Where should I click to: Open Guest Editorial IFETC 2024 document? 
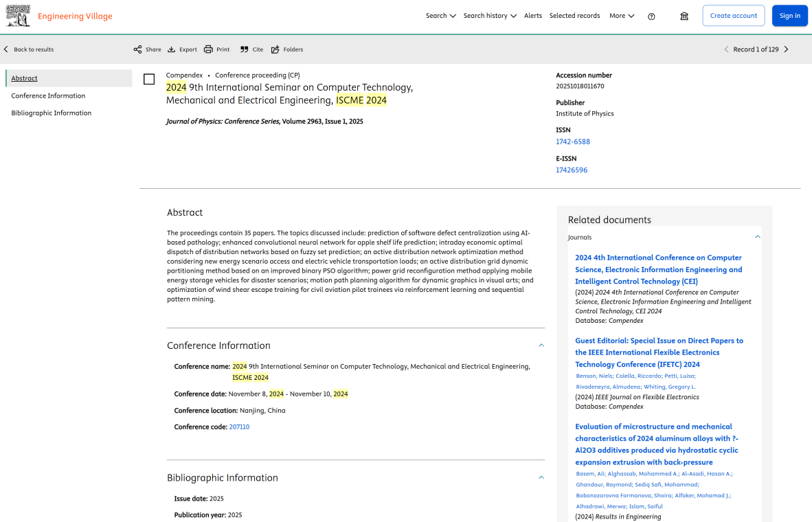coord(659,352)
